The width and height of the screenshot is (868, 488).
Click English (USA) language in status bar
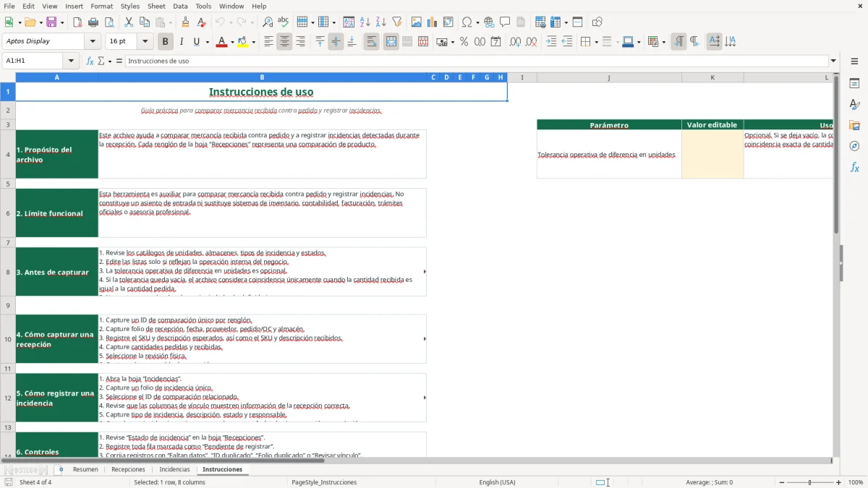pos(497,482)
